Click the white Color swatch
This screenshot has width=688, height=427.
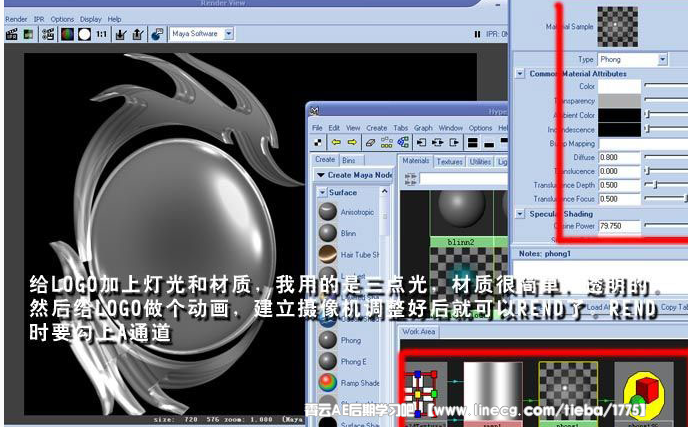620,86
